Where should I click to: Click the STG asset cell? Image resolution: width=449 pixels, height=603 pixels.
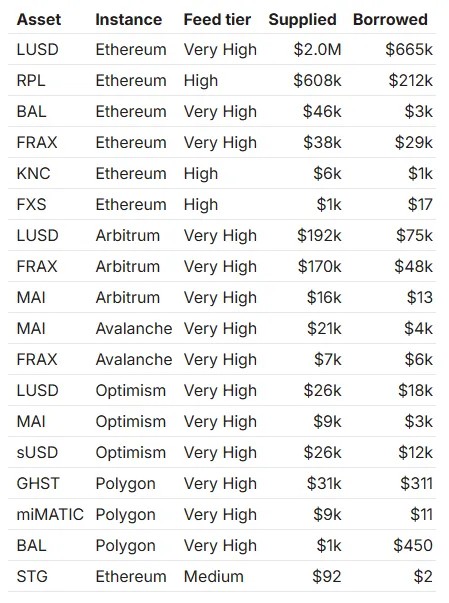click(32, 577)
